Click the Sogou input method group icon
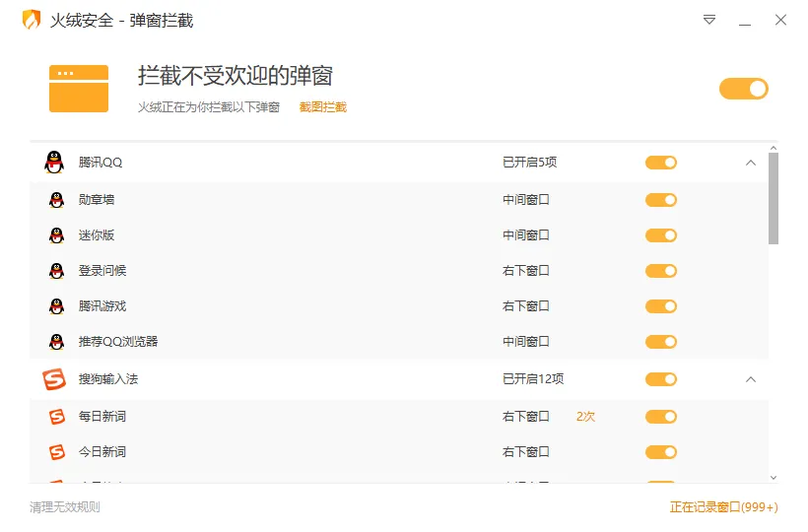 (x=54, y=379)
